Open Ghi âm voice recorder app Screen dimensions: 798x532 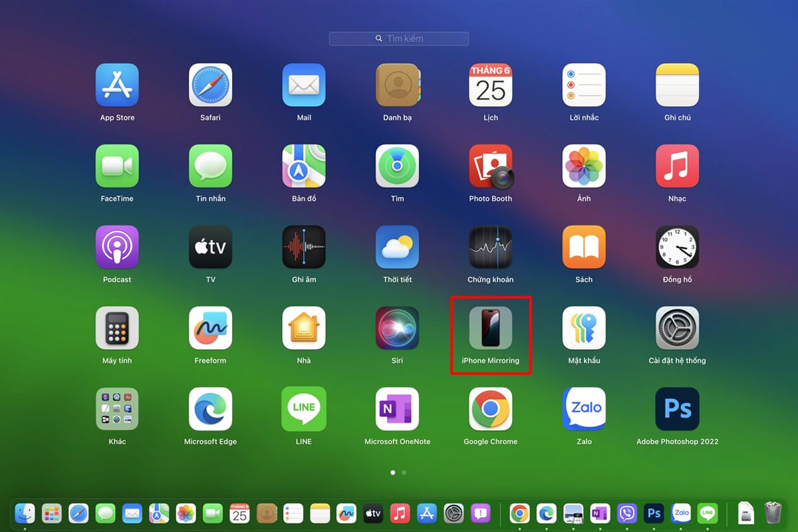click(304, 247)
